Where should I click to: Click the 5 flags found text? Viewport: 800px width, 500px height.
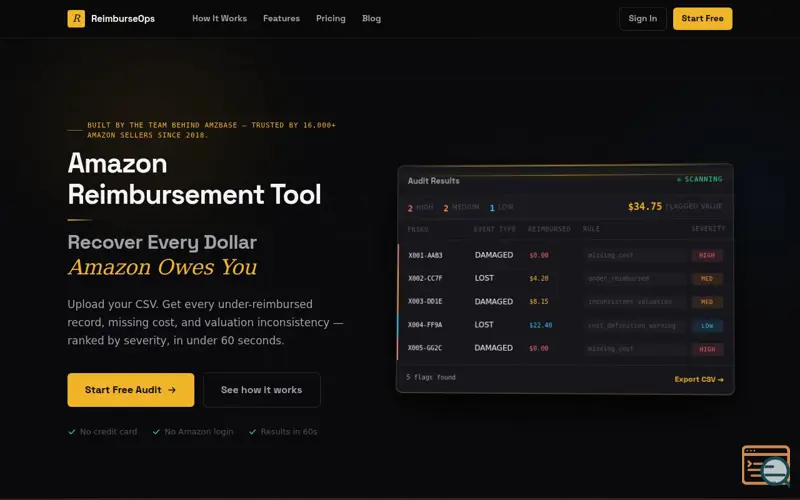pos(431,377)
